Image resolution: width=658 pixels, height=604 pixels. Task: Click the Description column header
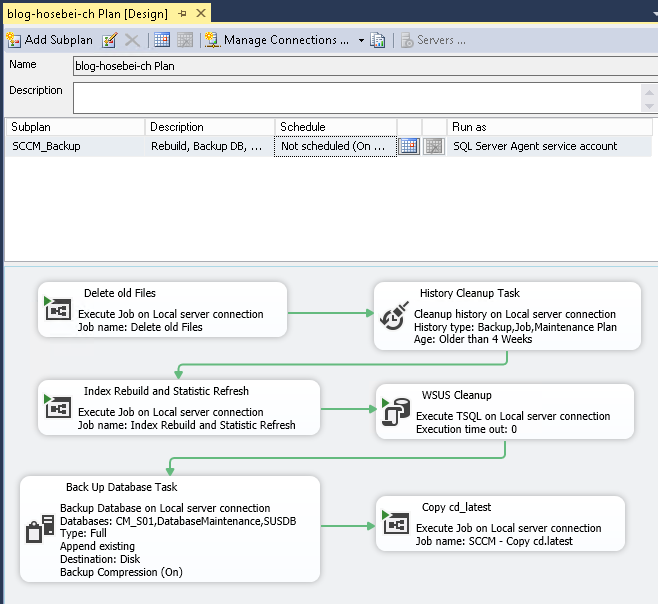click(210, 127)
